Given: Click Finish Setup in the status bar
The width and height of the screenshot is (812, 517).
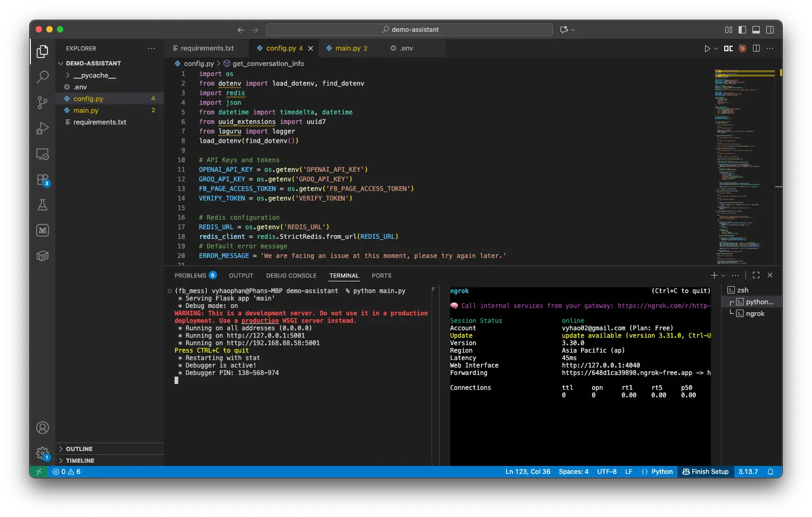Looking at the screenshot, I should pyautogui.click(x=706, y=472).
